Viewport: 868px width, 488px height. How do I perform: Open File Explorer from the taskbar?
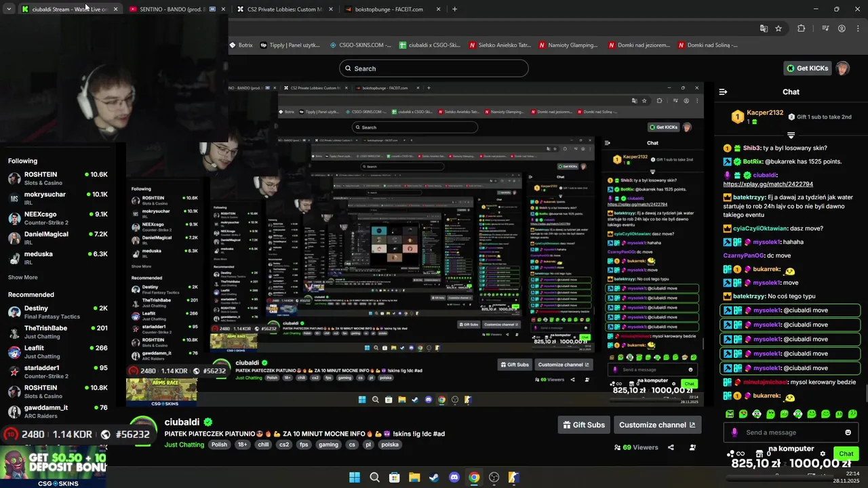tap(414, 477)
